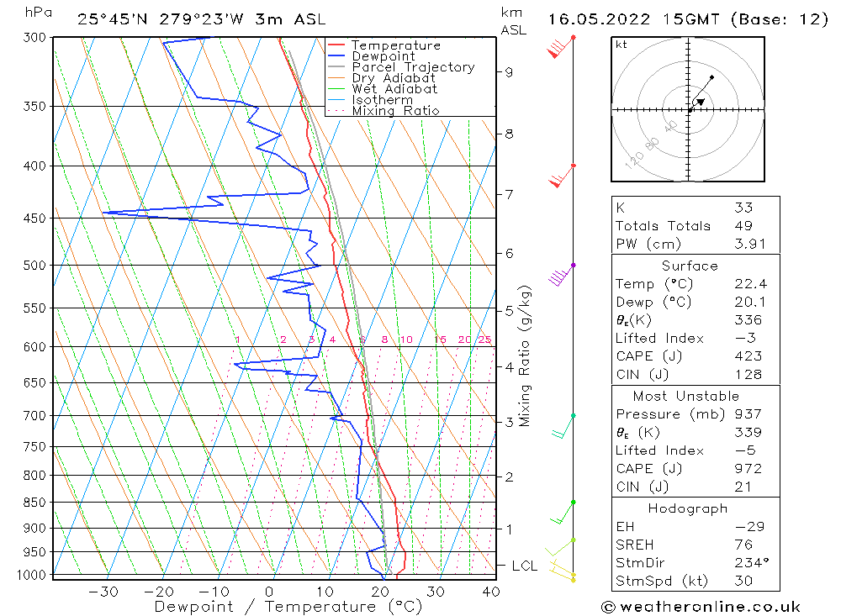The width and height of the screenshot is (841, 616).
Task: Click the Most Unstable CAPE value 972
Action: click(748, 469)
